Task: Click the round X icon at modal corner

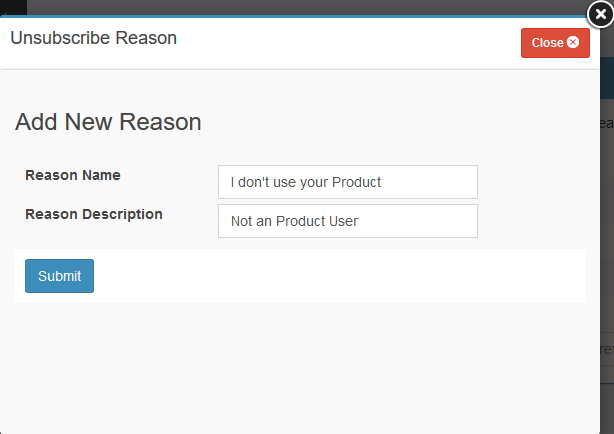Action: (x=600, y=13)
